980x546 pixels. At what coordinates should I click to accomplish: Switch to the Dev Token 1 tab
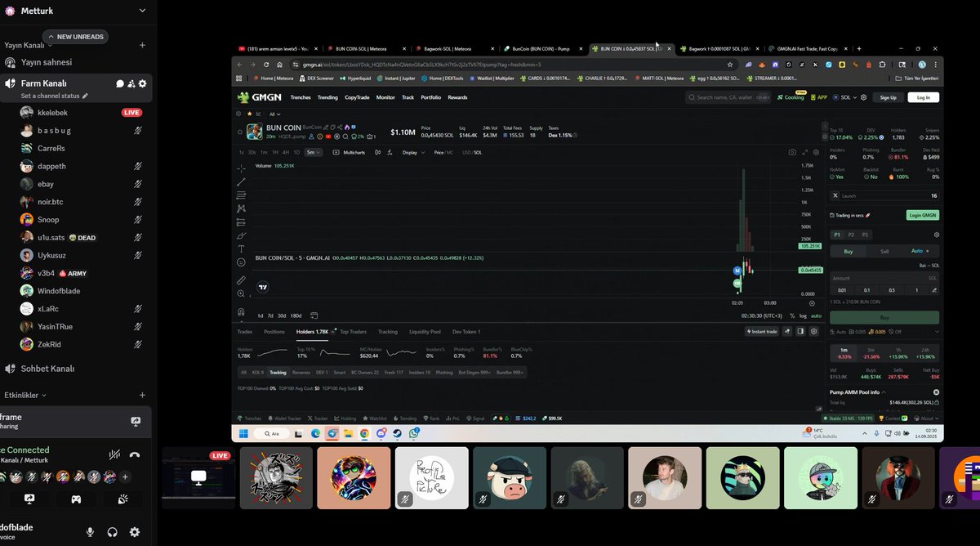(466, 332)
